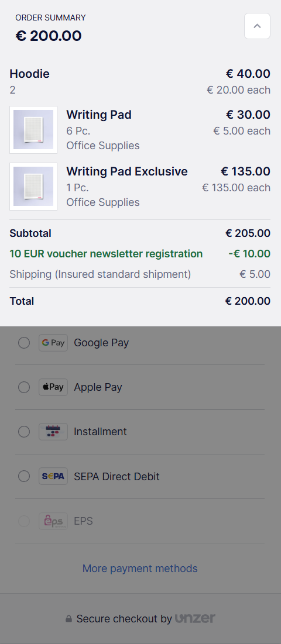The width and height of the screenshot is (281, 644).
Task: Click the Installment calendar icon
Action: pos(53,432)
